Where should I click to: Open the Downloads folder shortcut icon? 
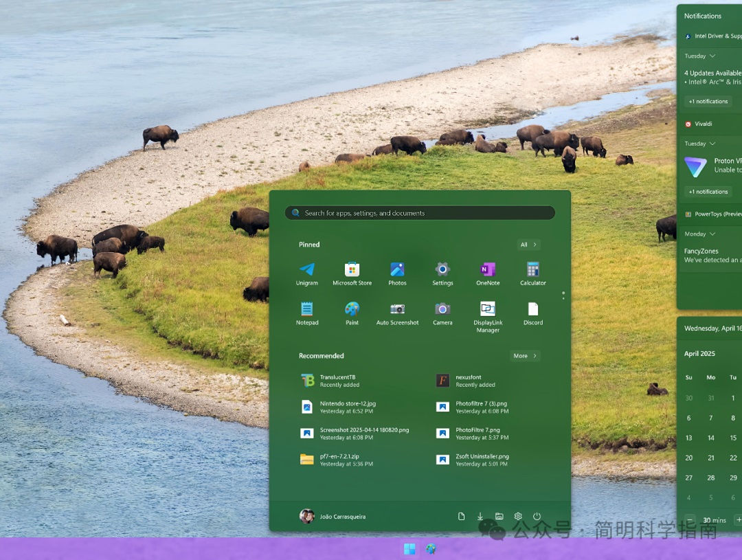point(480,517)
